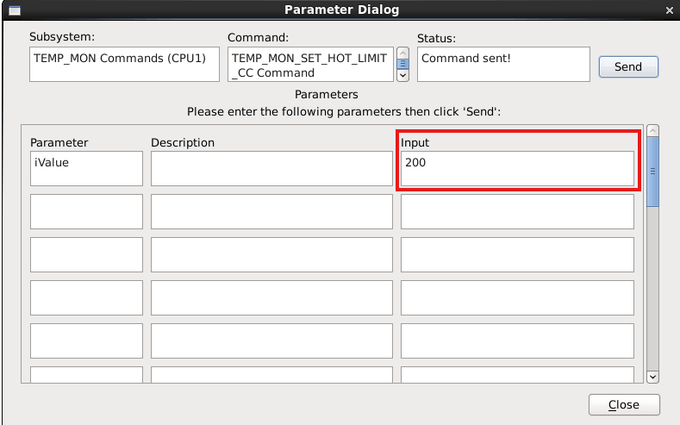Viewport: 680px width, 425px height.
Task: Click the iValue parameter field
Action: click(86, 168)
